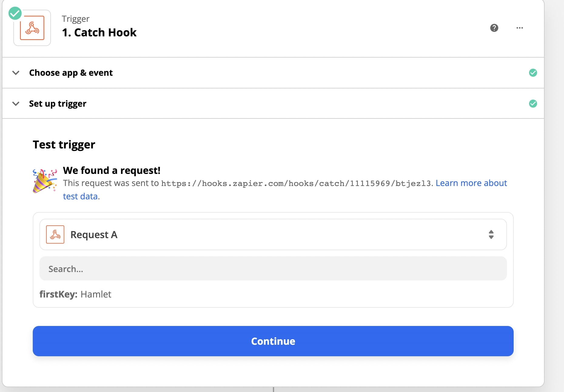Click the webhook icon beside Request A
The height and width of the screenshot is (392, 564).
[x=55, y=234]
